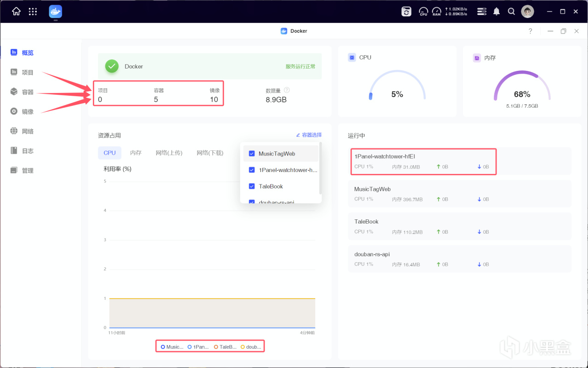Click the memory 68% gauge reading
The height and width of the screenshot is (368, 588).
pyautogui.click(x=522, y=94)
